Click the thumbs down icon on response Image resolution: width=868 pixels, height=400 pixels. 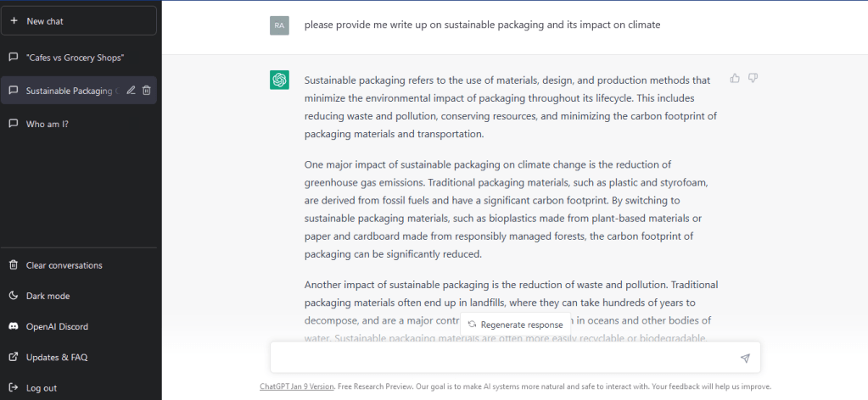[x=753, y=79]
